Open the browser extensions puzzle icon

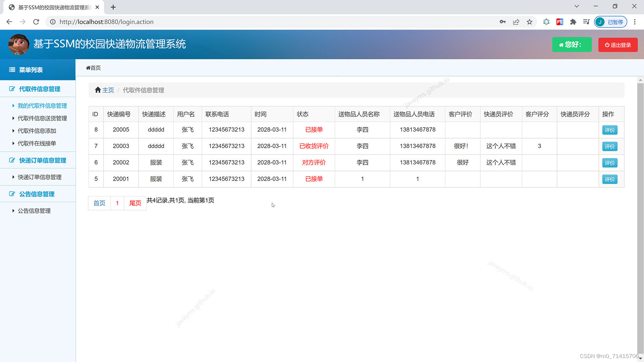573,22
